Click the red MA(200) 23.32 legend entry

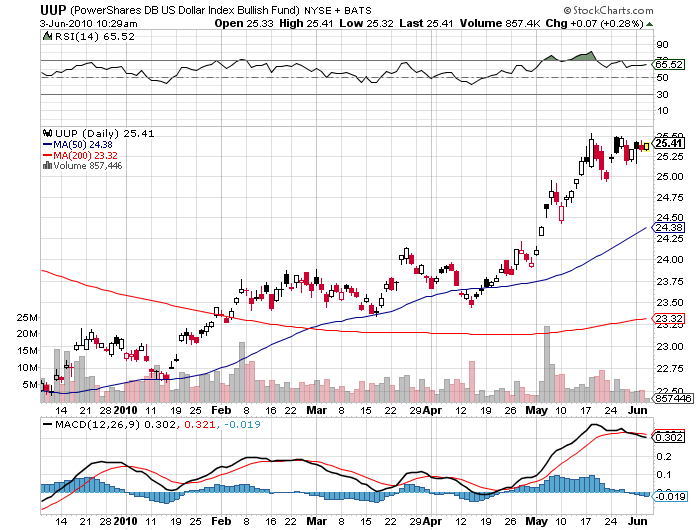coord(80,155)
